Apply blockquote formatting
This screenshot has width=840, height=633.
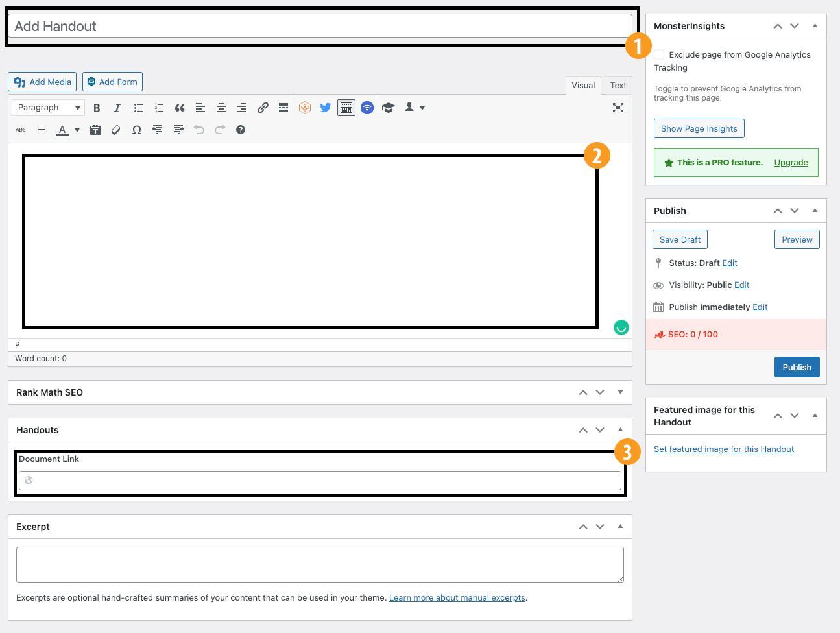[180, 108]
